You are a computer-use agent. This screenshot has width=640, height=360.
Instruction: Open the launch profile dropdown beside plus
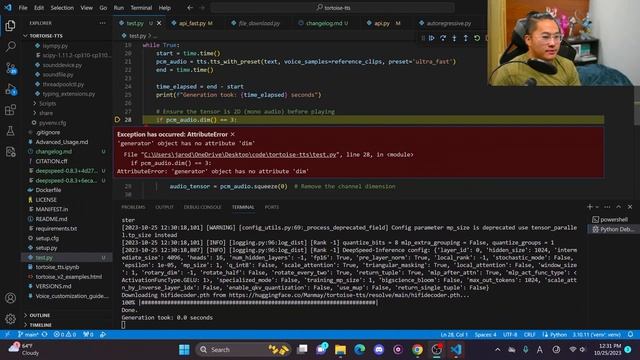tap(597, 207)
